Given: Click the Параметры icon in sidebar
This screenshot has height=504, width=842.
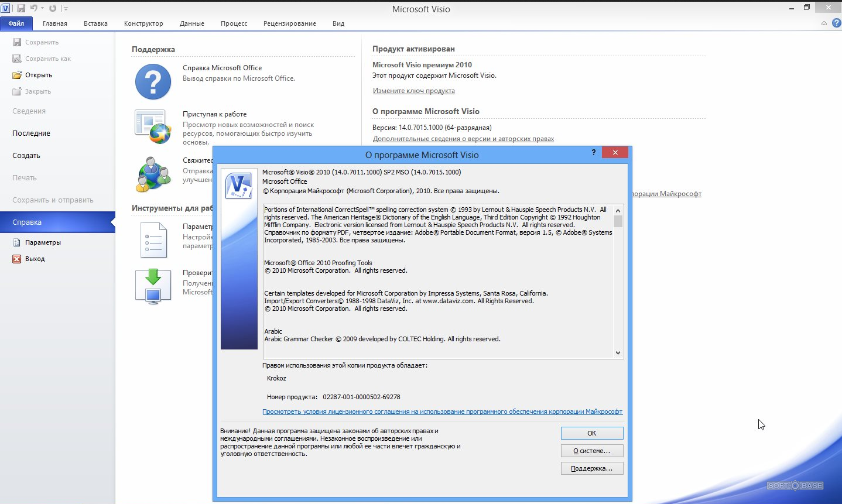Looking at the screenshot, I should [17, 242].
